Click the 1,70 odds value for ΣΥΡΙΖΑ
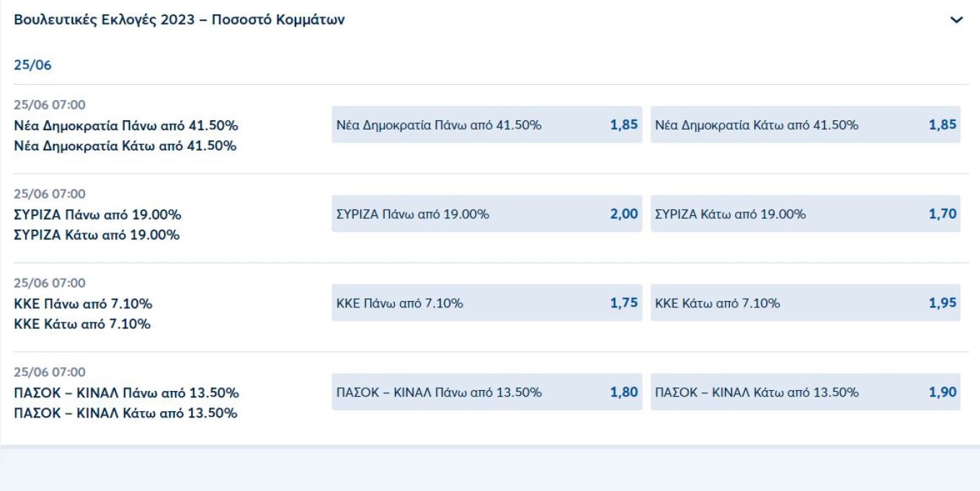Screen dimensions: 980x491 coord(943,215)
